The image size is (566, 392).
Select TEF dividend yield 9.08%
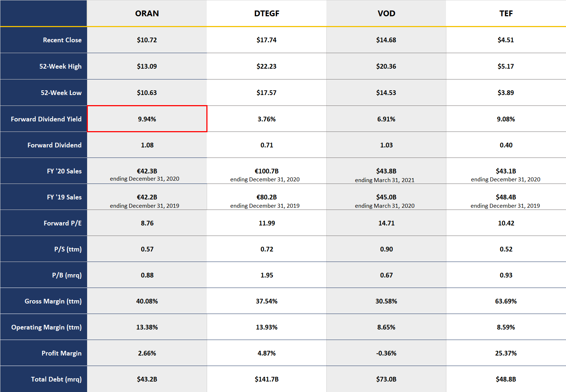click(506, 119)
